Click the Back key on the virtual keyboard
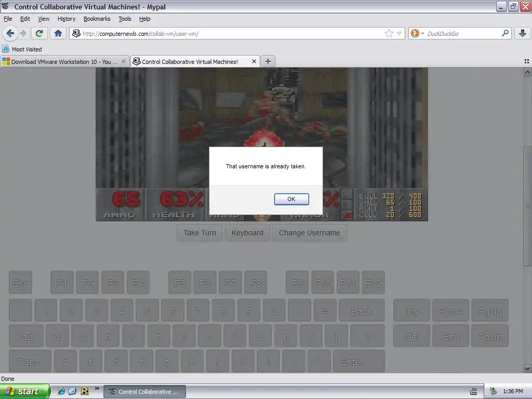 (x=362, y=311)
